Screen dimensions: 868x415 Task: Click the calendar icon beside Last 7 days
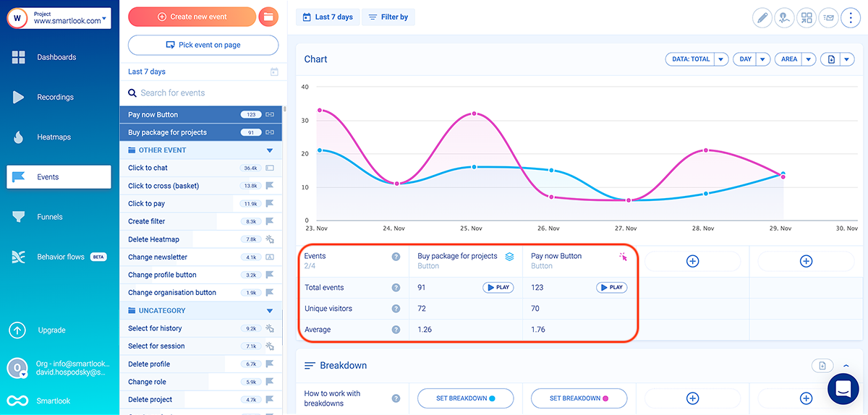(274, 72)
